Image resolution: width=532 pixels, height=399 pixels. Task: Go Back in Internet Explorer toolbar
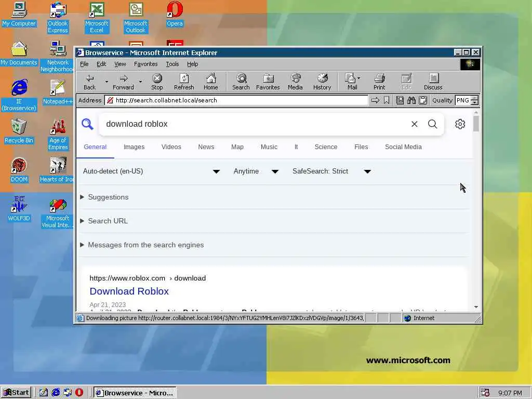[89, 82]
